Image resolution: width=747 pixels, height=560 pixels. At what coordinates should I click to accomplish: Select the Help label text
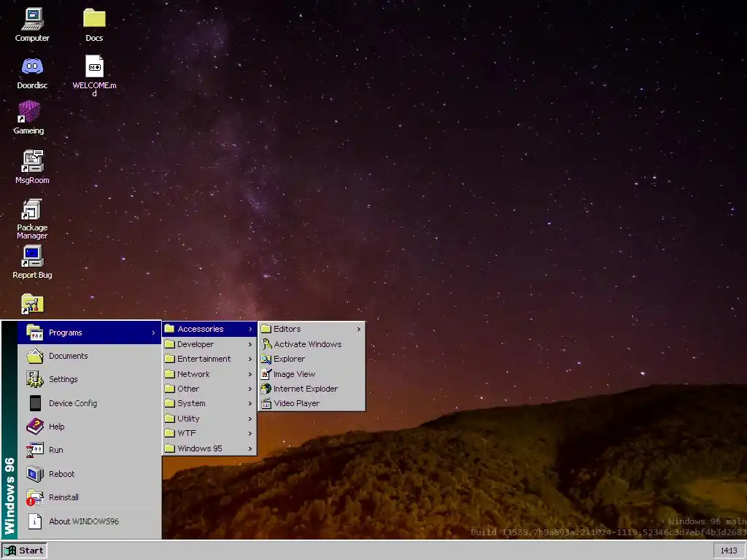(57, 426)
